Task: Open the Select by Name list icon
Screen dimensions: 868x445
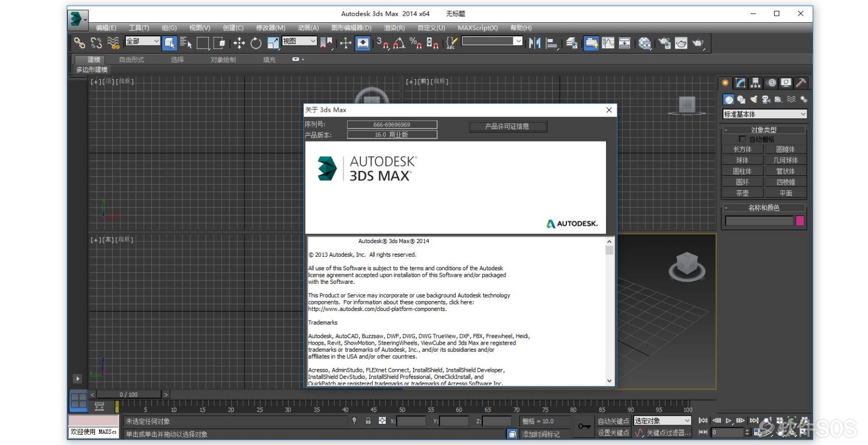Action: coord(186,43)
